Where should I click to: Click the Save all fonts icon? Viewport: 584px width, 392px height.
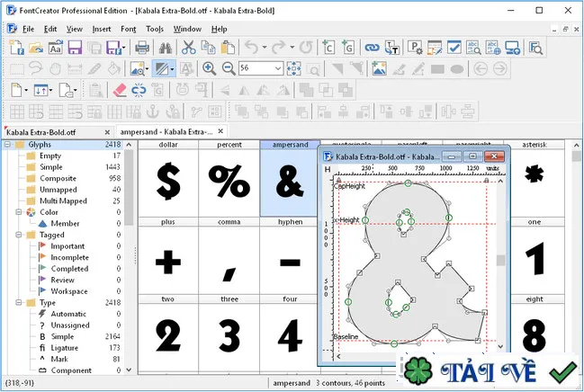(x=94, y=48)
